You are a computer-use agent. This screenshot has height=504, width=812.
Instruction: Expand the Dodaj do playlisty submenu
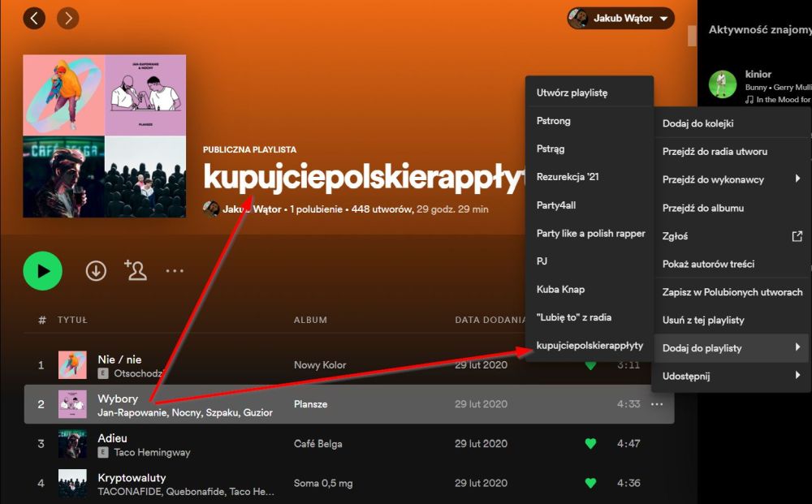tap(732, 347)
